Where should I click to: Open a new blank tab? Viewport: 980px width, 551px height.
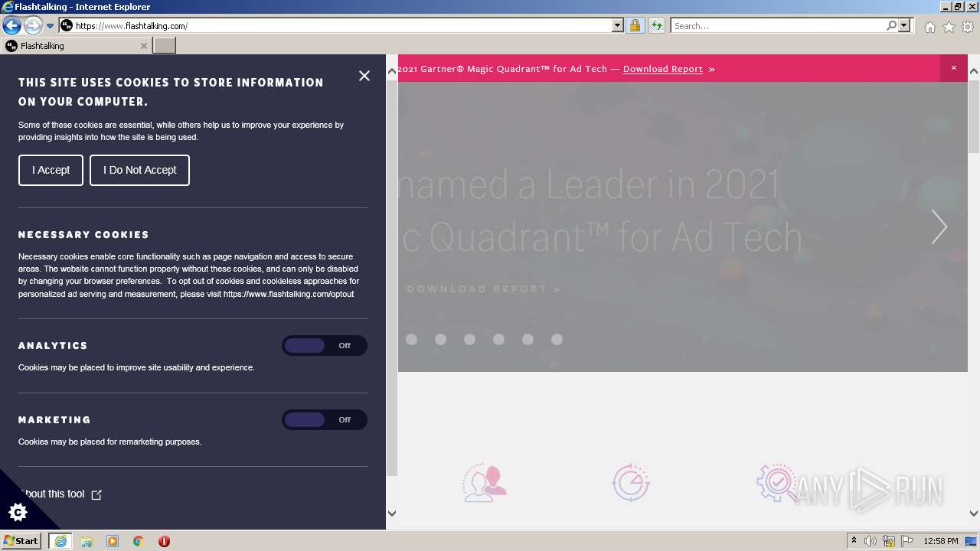tap(164, 46)
